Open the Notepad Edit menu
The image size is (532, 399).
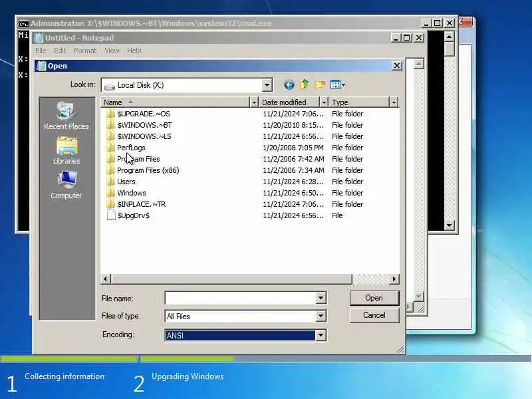60,51
